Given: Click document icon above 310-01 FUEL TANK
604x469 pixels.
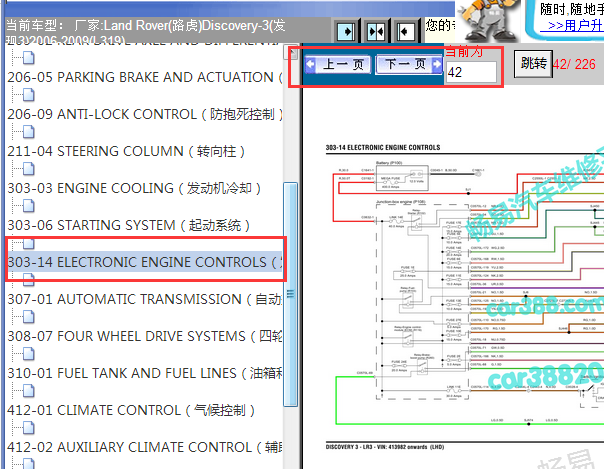Looking at the screenshot, I should click(x=29, y=353).
